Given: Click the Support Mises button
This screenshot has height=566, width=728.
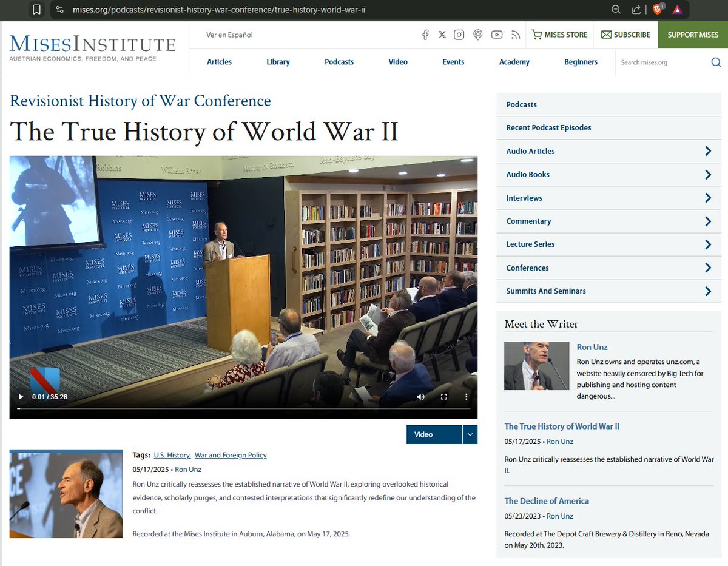Looking at the screenshot, I should point(693,35).
